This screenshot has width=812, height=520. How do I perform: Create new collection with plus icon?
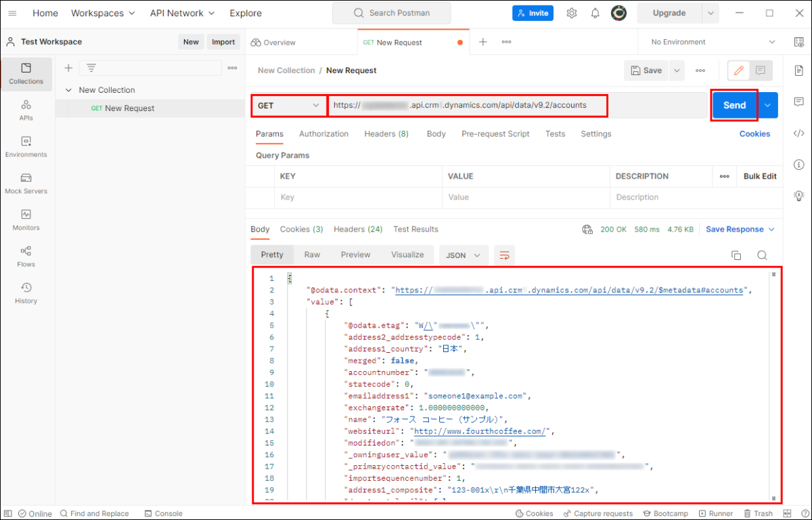(68, 68)
